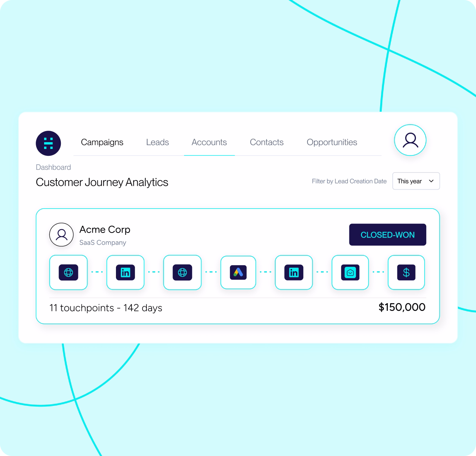Click the dark round app logo icon
Image resolution: width=476 pixels, height=456 pixels.
pos(48,143)
